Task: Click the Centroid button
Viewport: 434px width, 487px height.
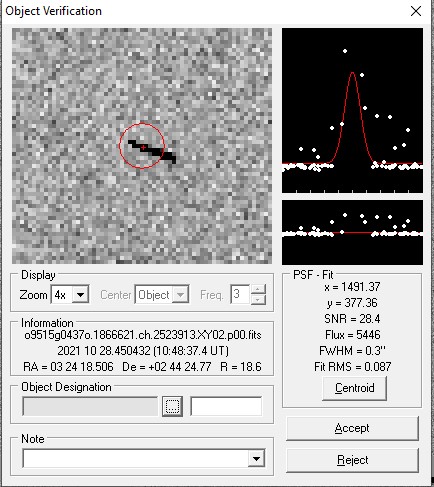Action: [354, 388]
